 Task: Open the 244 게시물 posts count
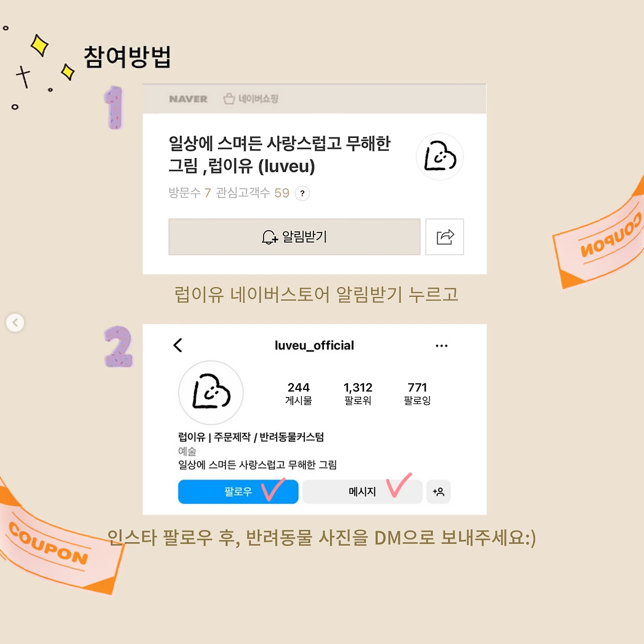click(299, 393)
